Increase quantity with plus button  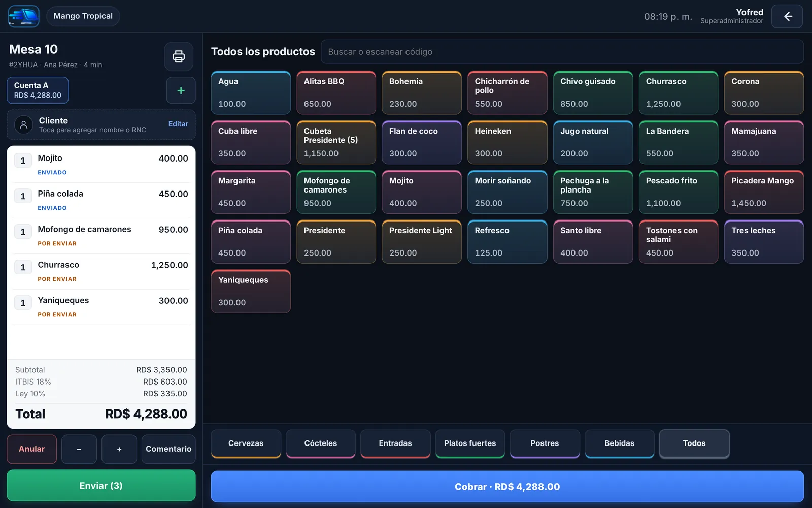tap(119, 449)
